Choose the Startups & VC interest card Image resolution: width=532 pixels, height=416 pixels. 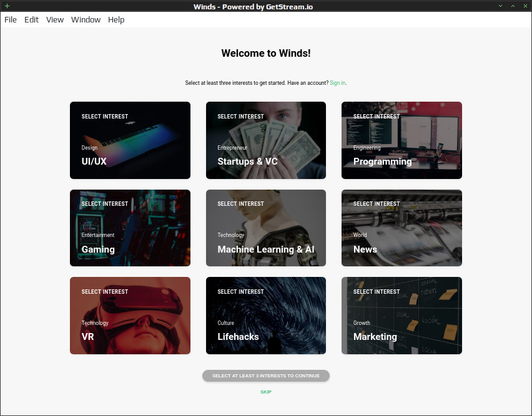(266, 140)
